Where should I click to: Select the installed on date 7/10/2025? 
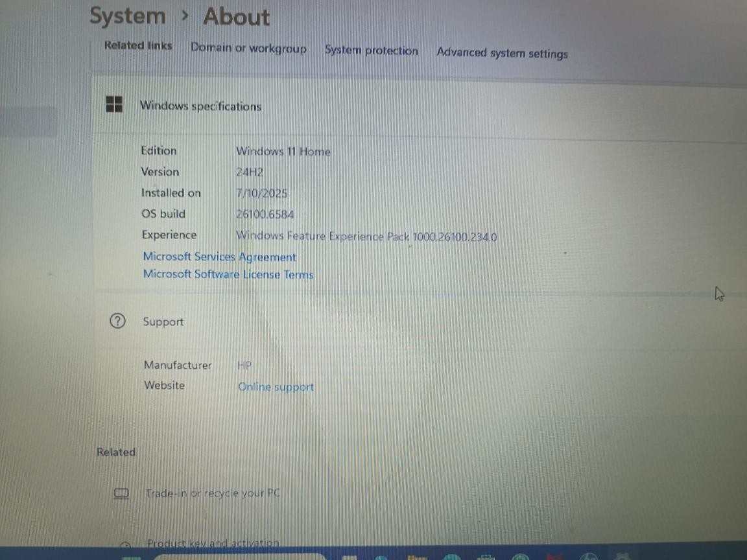click(x=262, y=193)
